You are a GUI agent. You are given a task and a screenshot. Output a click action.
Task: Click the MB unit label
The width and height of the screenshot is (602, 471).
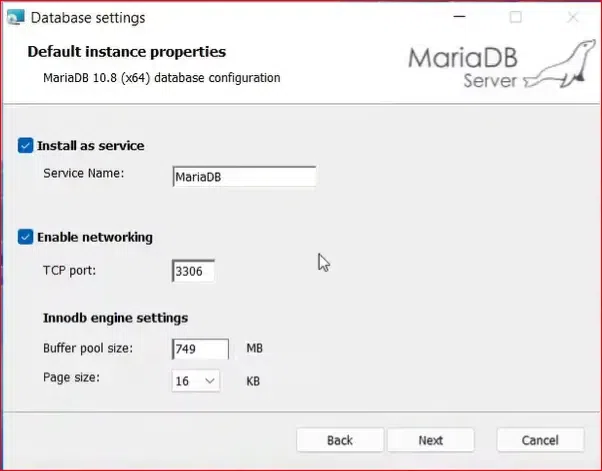click(255, 348)
